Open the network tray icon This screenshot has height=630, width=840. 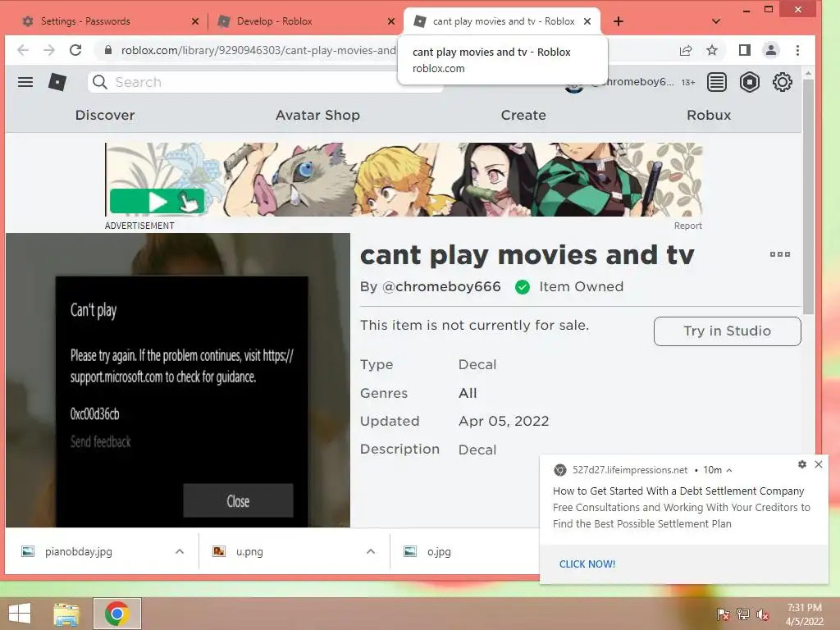(743, 614)
